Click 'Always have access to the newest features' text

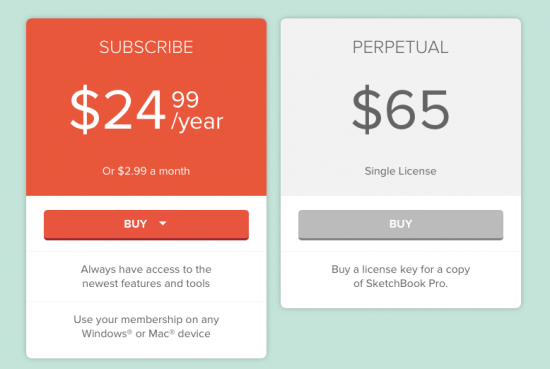click(146, 276)
